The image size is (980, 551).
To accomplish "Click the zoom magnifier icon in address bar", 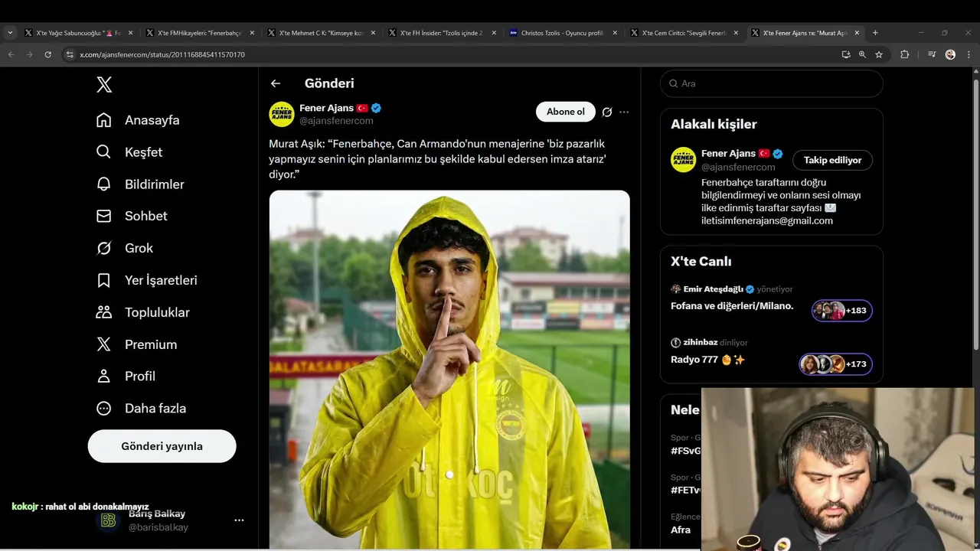I will tap(862, 54).
